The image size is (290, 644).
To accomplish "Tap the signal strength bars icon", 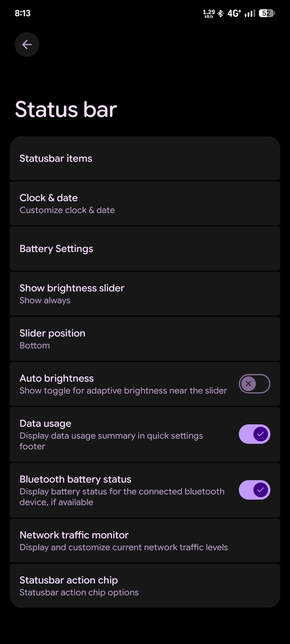I will (x=250, y=13).
